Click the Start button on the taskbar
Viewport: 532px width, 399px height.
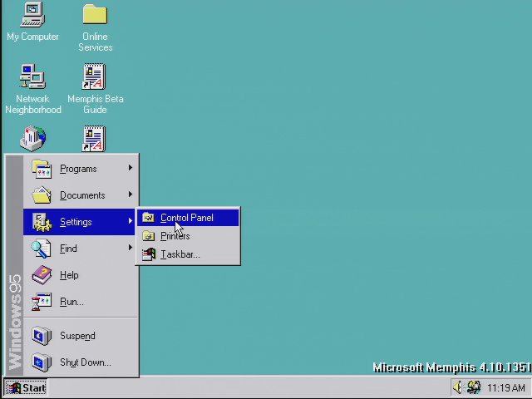[x=26, y=387]
